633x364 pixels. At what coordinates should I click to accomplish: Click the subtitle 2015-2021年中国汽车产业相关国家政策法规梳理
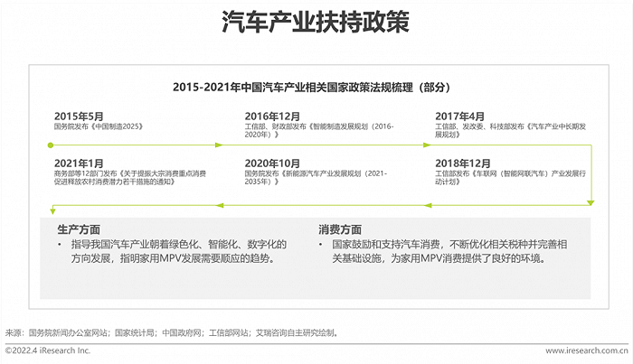click(311, 87)
